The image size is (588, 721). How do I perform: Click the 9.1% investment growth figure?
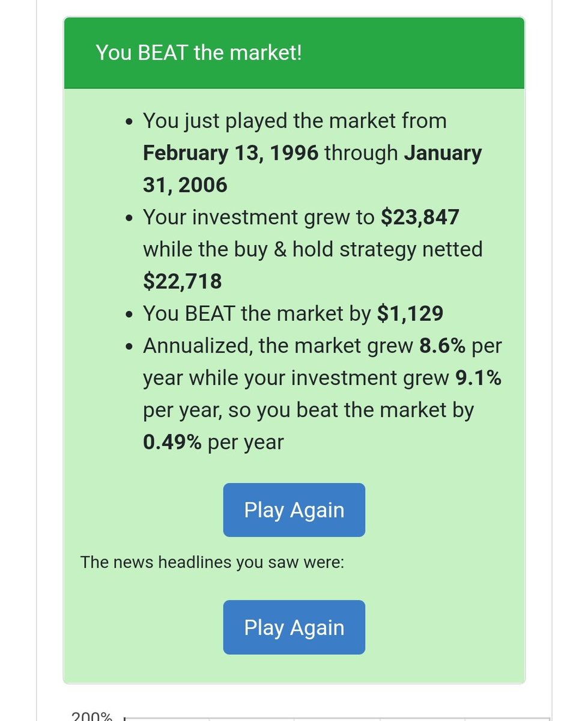pyautogui.click(x=478, y=378)
